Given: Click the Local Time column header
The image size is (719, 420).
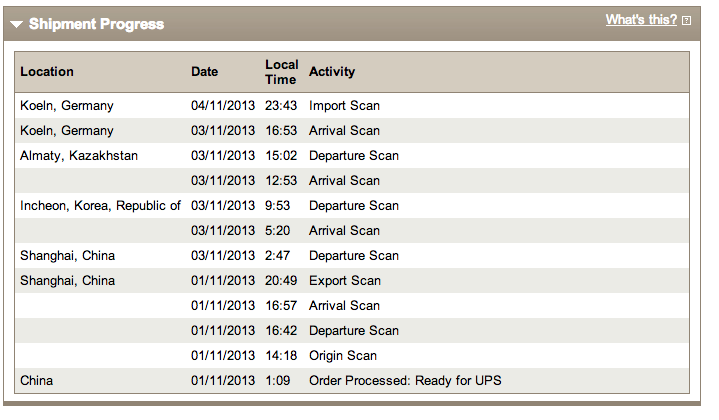Looking at the screenshot, I should tap(282, 72).
